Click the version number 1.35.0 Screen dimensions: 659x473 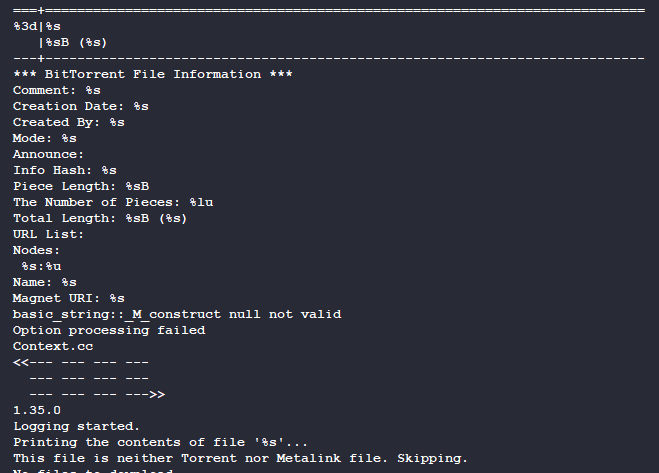point(37,410)
